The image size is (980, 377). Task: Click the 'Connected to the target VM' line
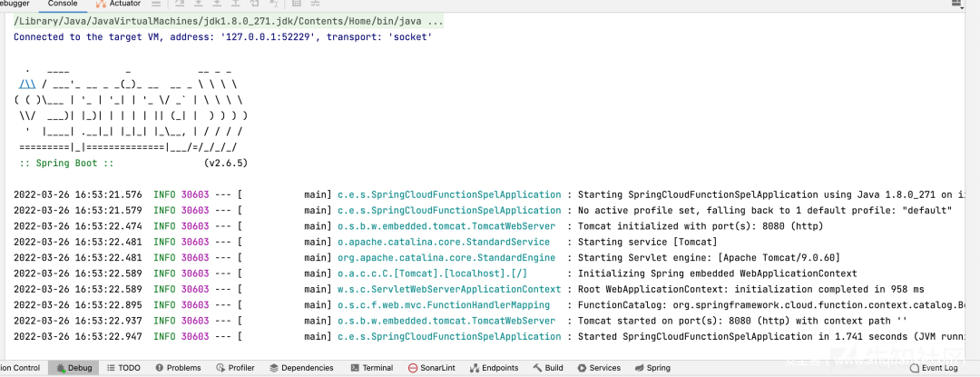(x=223, y=37)
